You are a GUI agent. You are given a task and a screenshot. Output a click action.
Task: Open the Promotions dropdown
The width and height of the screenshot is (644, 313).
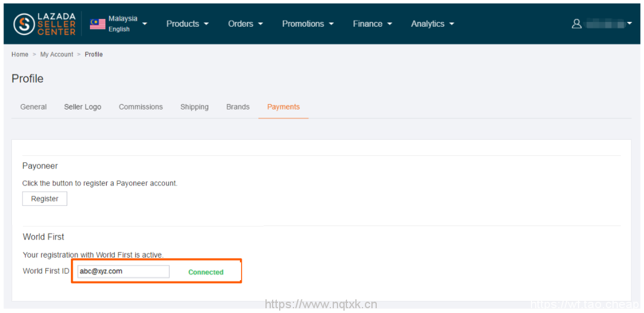(307, 24)
